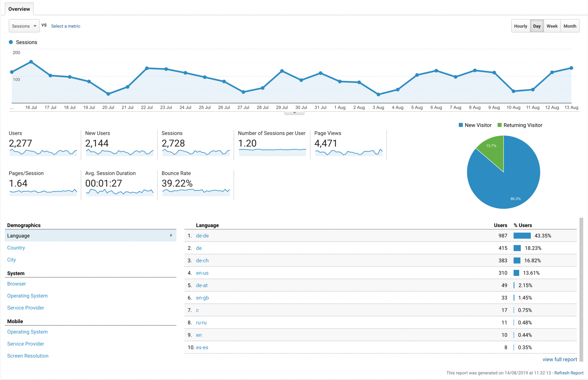Image resolution: width=588 pixels, height=380 pixels.
Task: Set chart granularity to Month
Action: (x=570, y=26)
